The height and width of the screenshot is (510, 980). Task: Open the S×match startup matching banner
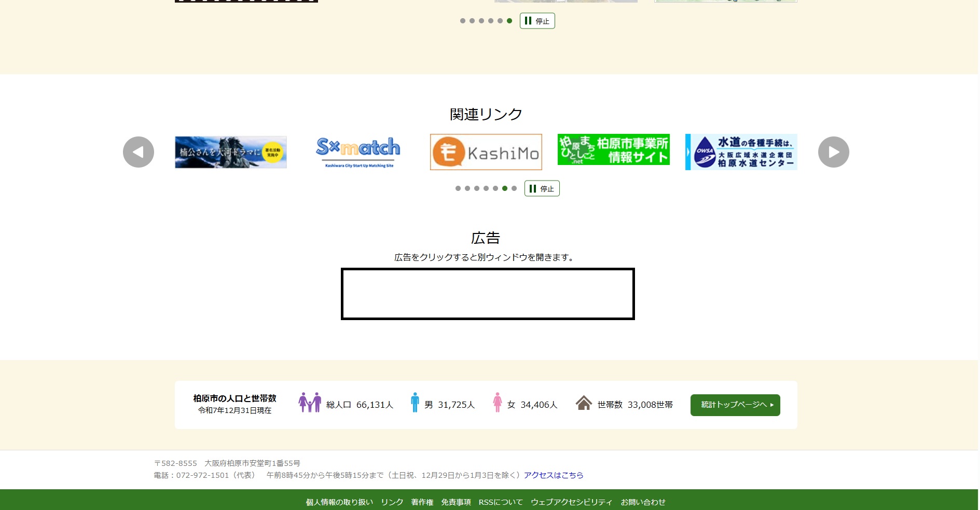tap(358, 152)
